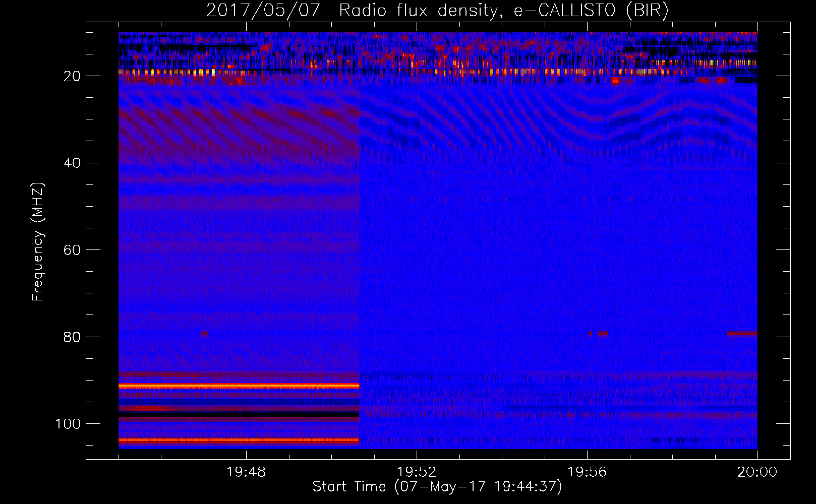The height and width of the screenshot is (504, 816).
Task: Click the '20:00' time tick label
Action: [x=757, y=472]
